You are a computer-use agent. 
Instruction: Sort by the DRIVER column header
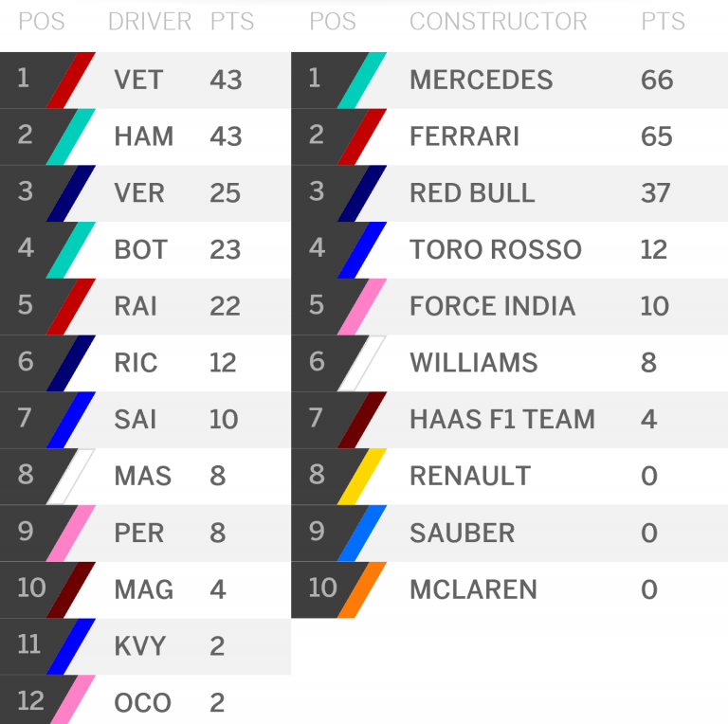tap(150, 22)
